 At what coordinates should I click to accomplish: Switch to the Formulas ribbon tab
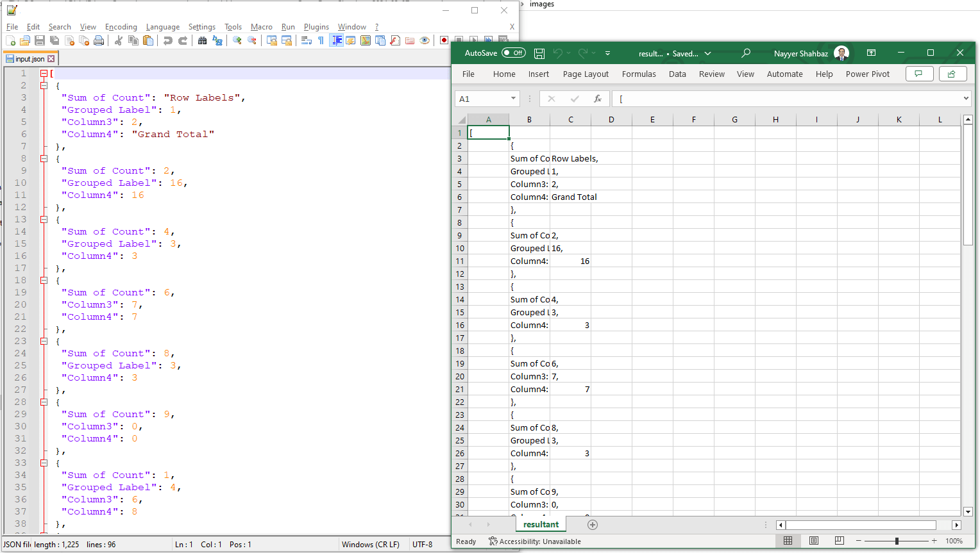(x=639, y=74)
